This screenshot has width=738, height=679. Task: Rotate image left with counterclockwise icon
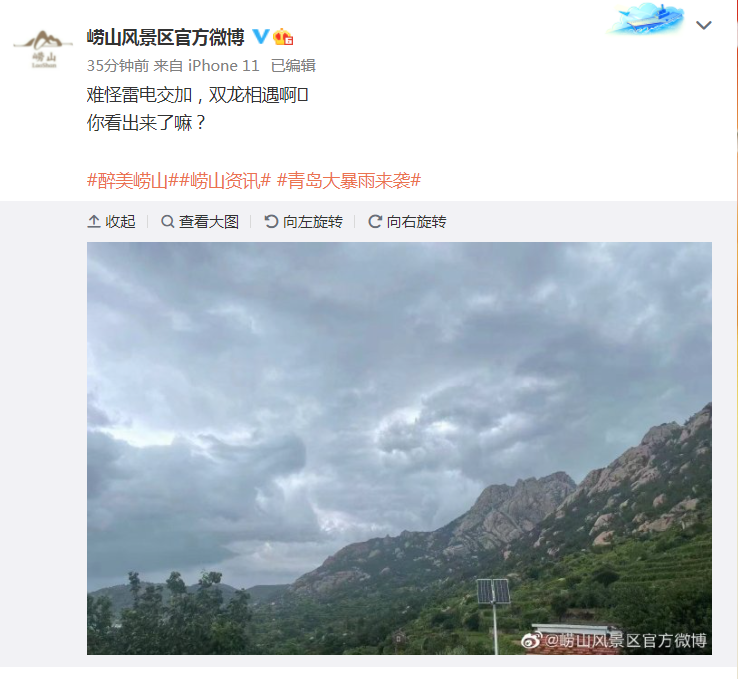pos(271,222)
